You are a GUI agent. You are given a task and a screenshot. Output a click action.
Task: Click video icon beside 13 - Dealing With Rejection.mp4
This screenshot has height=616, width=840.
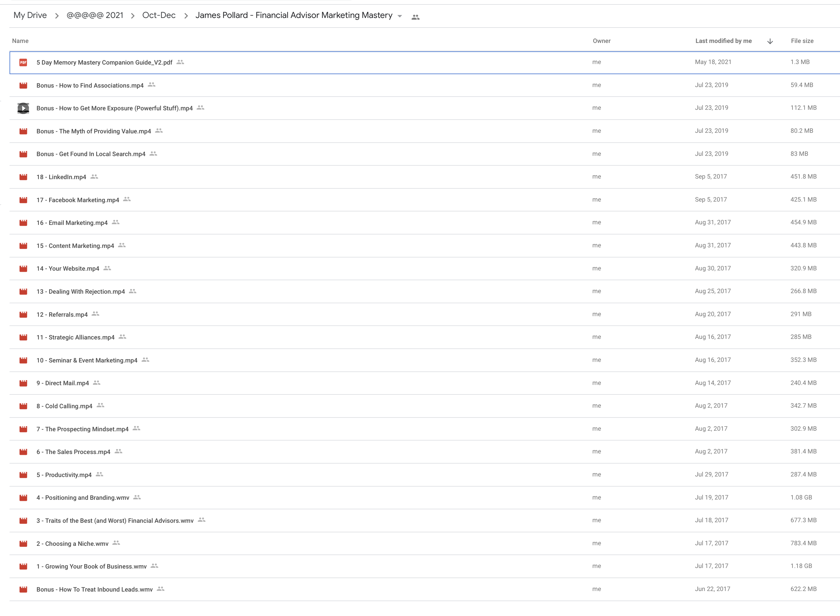tap(23, 292)
